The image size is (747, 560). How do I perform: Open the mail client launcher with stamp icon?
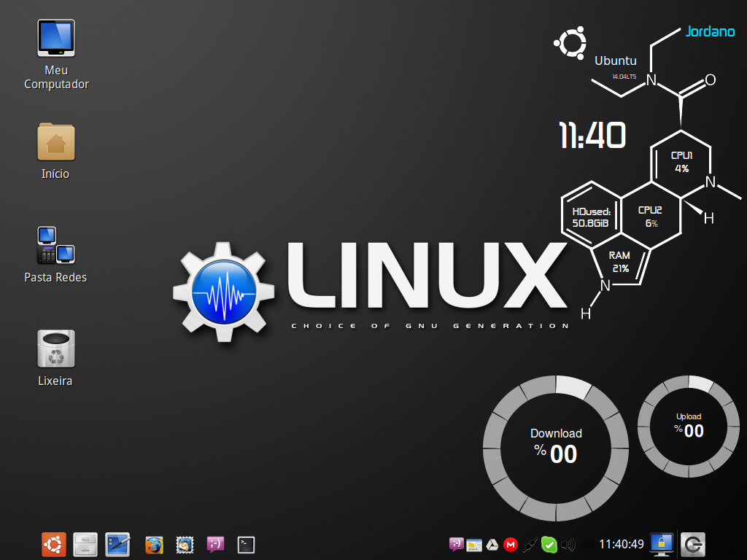click(x=185, y=545)
